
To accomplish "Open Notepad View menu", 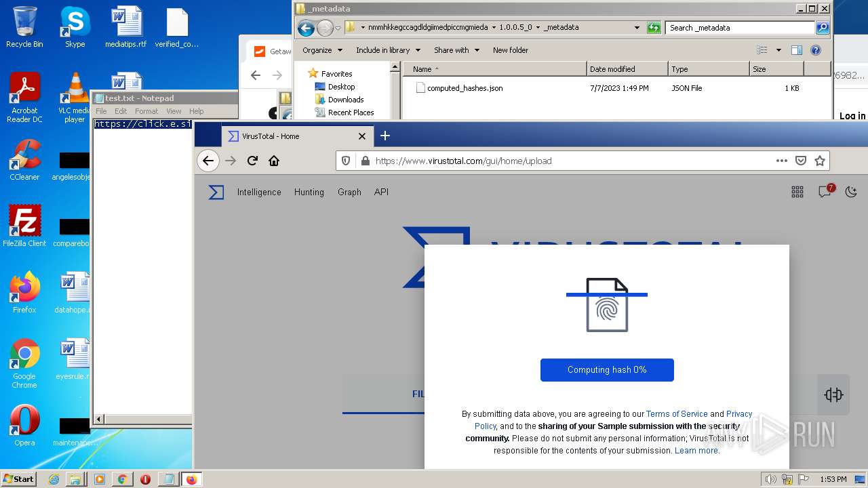I will pos(174,111).
